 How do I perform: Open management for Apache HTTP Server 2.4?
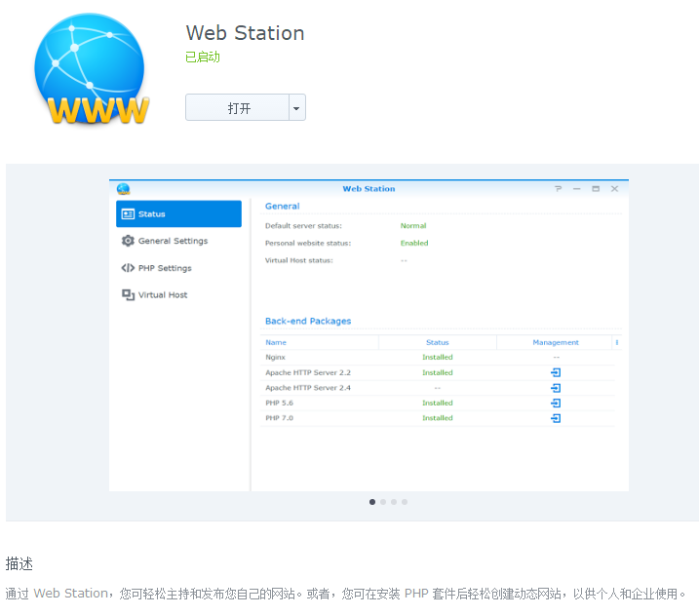pos(556,388)
